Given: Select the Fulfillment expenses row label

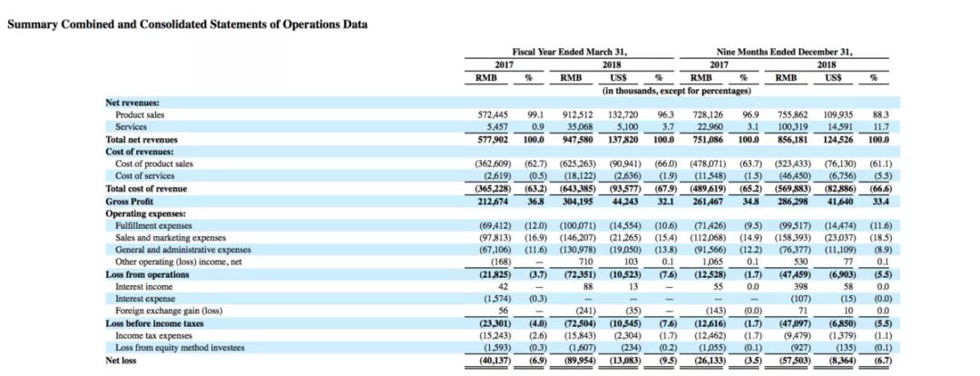Looking at the screenshot, I should pos(153,225).
